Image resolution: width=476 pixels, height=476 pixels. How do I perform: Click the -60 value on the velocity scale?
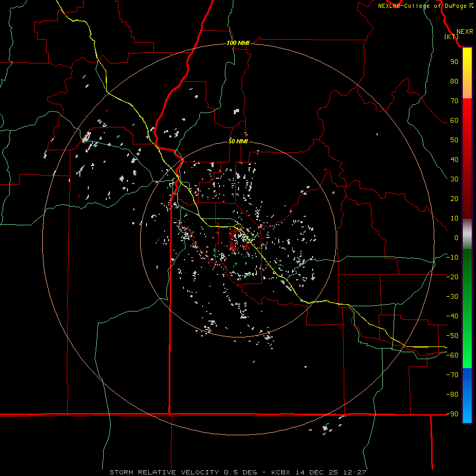452,355
